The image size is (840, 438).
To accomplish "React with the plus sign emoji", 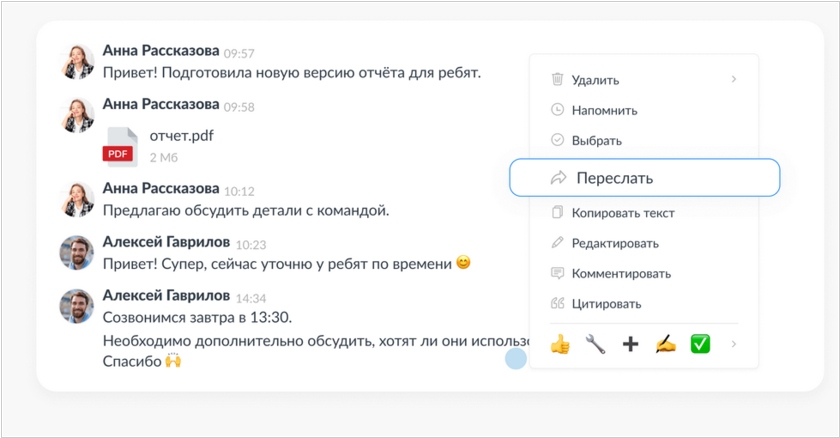I will (x=630, y=344).
